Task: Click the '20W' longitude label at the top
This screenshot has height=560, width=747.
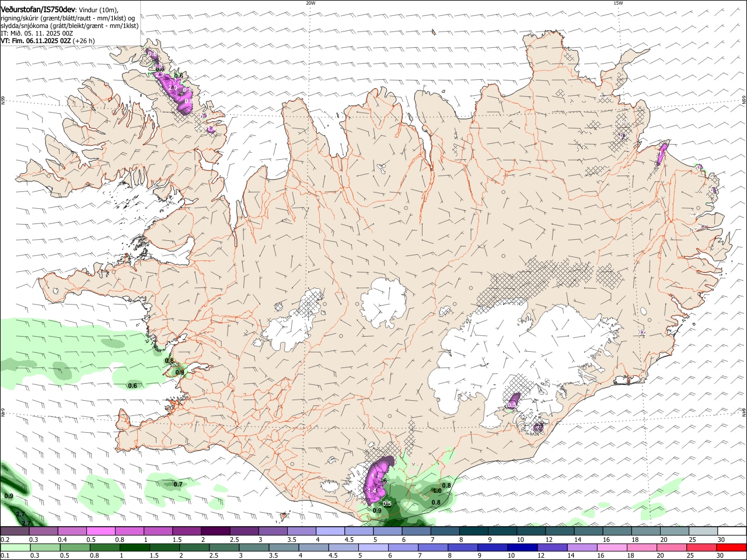Action: (x=310, y=3)
